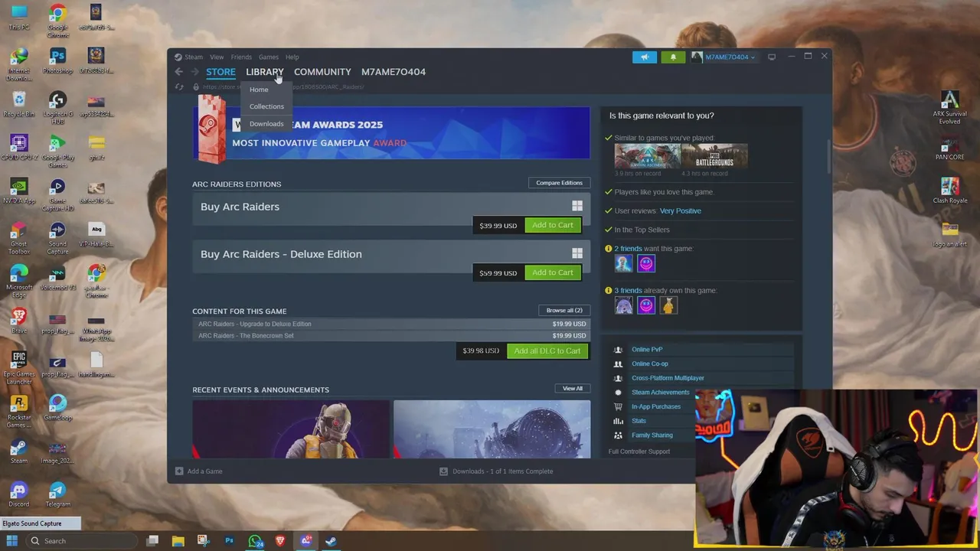
Task: Click the Add a Game plus icon
Action: coord(179,471)
